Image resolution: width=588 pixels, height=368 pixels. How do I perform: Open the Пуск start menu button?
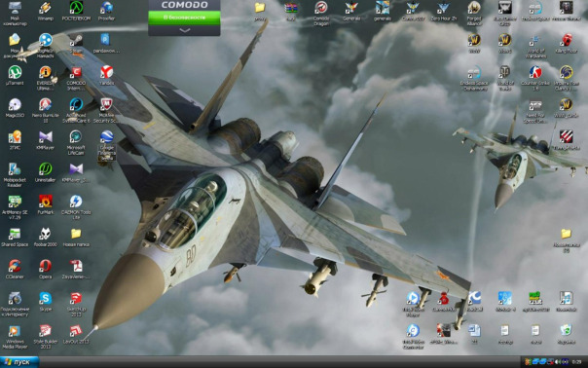coord(19,362)
